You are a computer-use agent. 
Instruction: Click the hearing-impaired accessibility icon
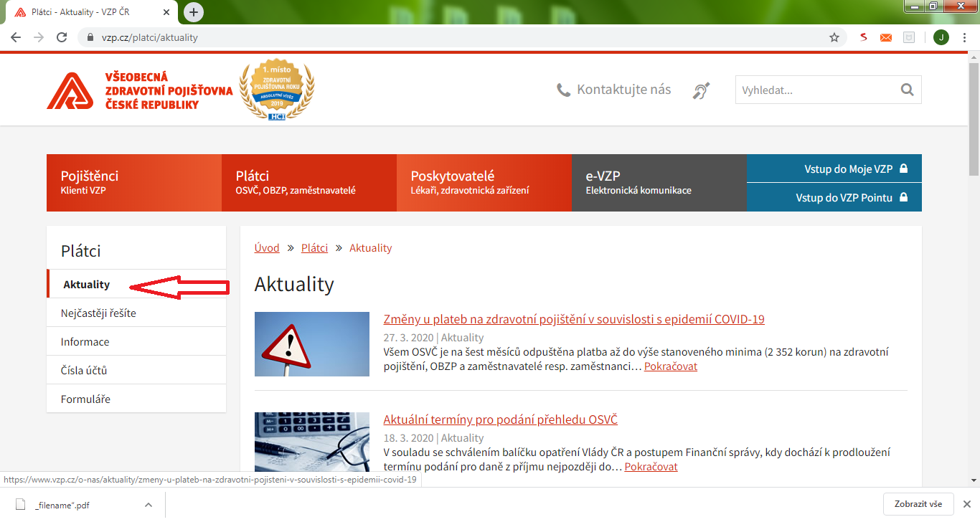coord(701,90)
